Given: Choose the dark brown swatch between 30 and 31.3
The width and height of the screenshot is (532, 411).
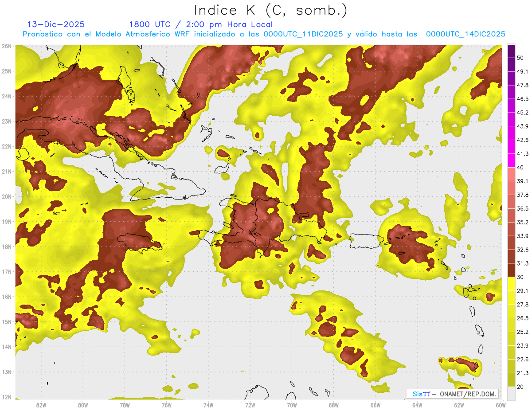Looking at the screenshot, I should coord(511,270).
